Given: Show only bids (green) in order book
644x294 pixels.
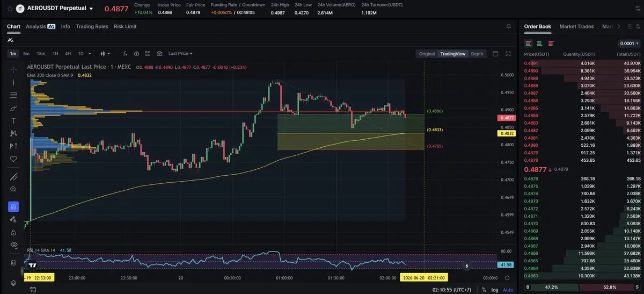Looking at the screenshot, I should click(x=539, y=44).
